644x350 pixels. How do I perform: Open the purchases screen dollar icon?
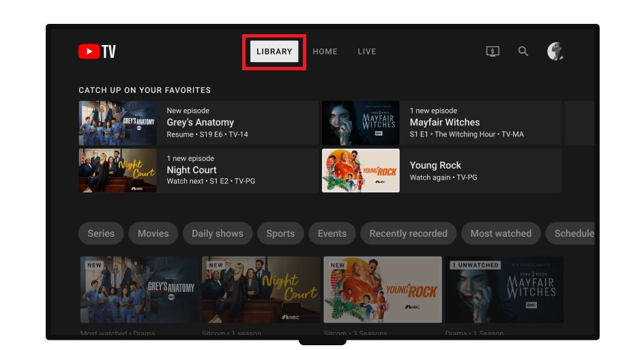[x=493, y=51]
